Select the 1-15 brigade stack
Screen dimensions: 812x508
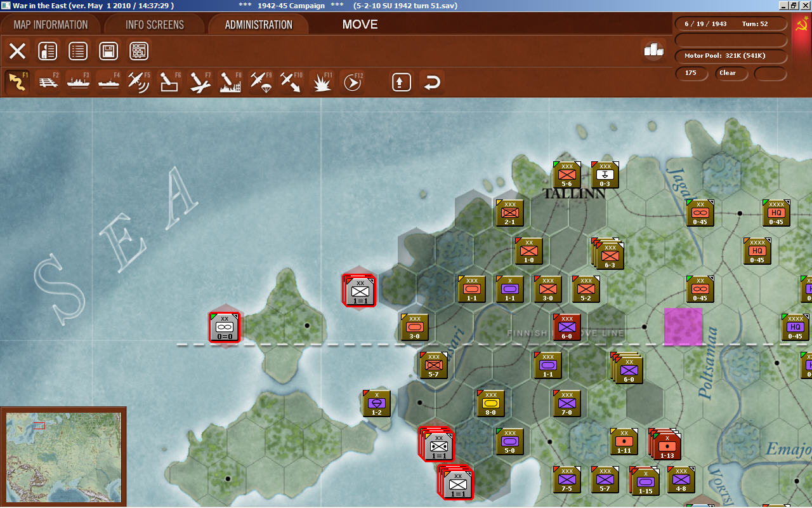(645, 481)
